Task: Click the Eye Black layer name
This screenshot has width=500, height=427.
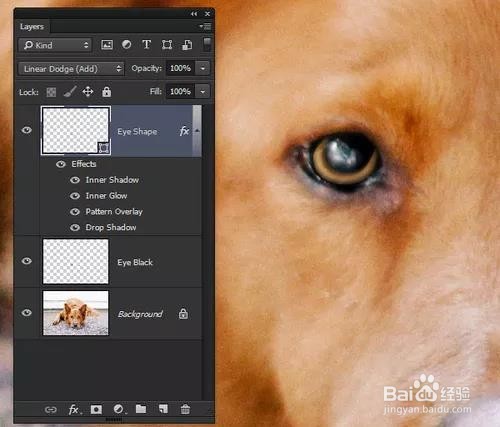Action: [135, 262]
